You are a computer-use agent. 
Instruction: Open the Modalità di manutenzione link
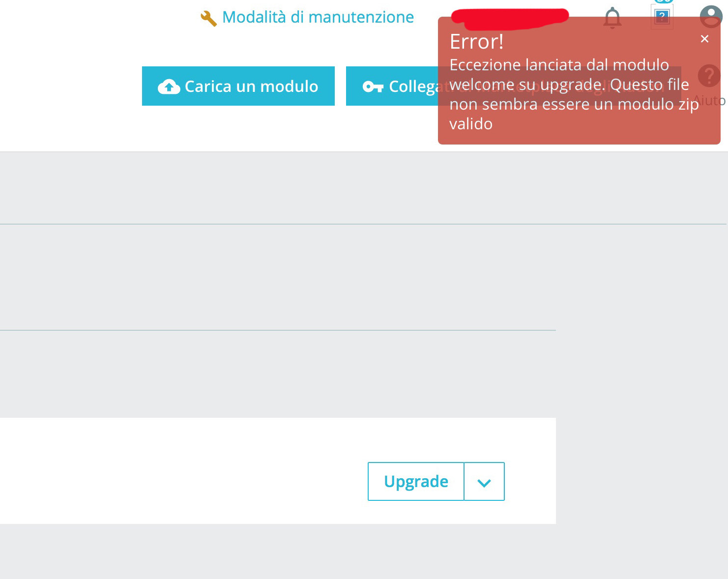click(318, 17)
